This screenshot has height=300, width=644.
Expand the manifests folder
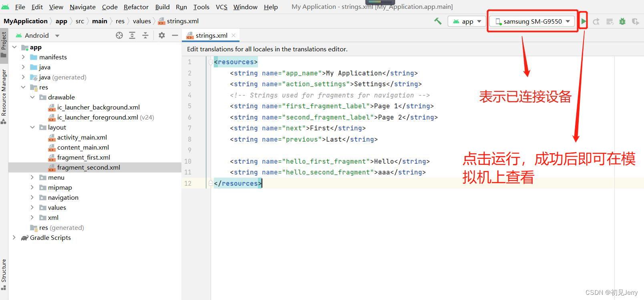[x=23, y=57]
